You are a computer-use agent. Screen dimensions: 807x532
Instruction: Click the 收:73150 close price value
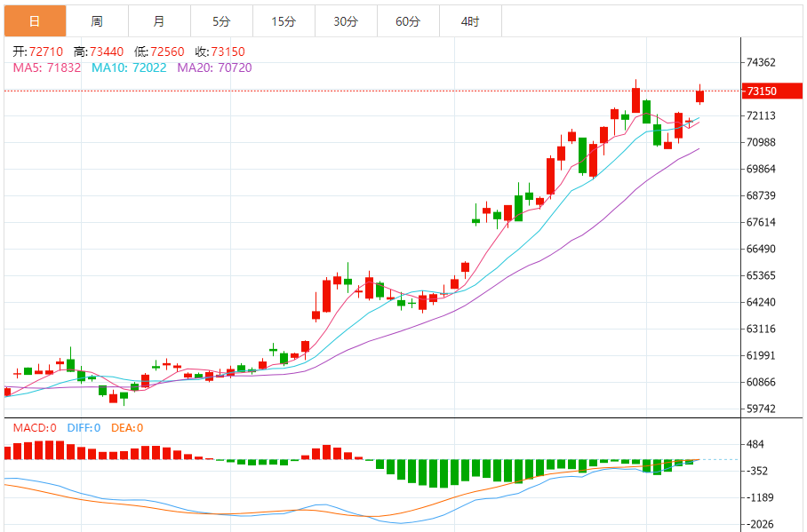220,52
